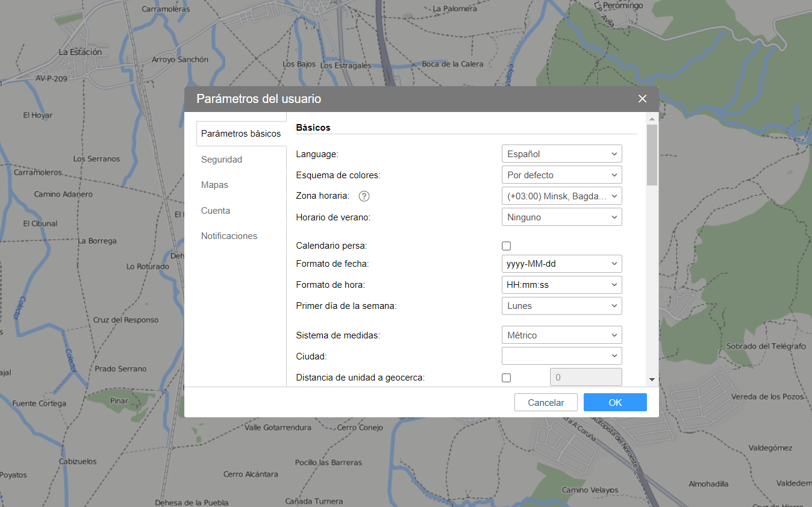Click the scrollbar down arrow
Viewport: 812px width, 507px height.
click(652, 379)
